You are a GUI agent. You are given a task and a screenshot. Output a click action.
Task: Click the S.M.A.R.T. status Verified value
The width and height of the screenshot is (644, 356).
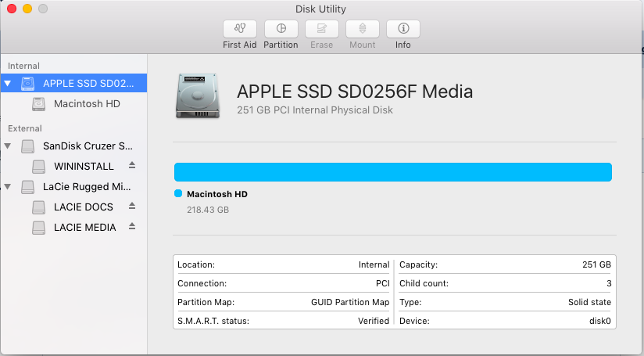[374, 321]
